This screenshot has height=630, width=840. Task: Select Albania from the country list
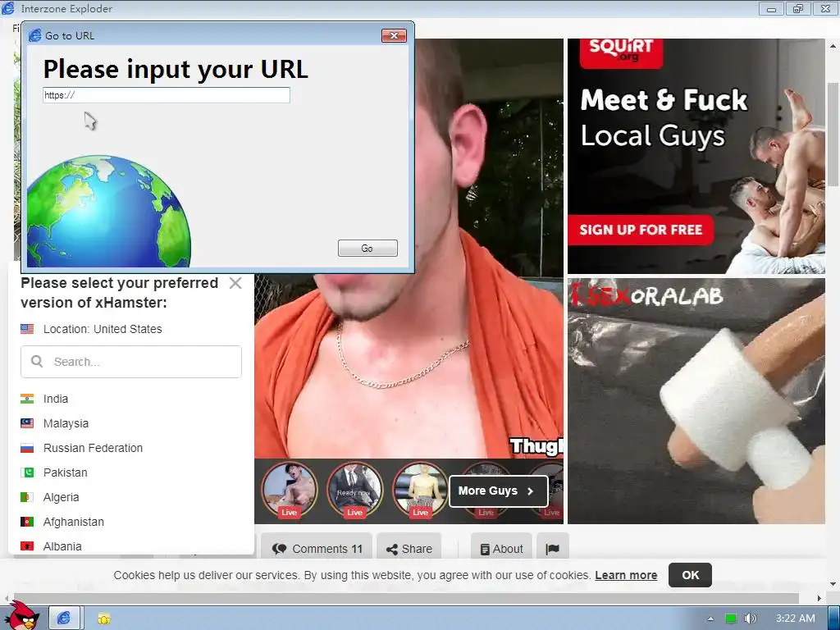(62, 546)
